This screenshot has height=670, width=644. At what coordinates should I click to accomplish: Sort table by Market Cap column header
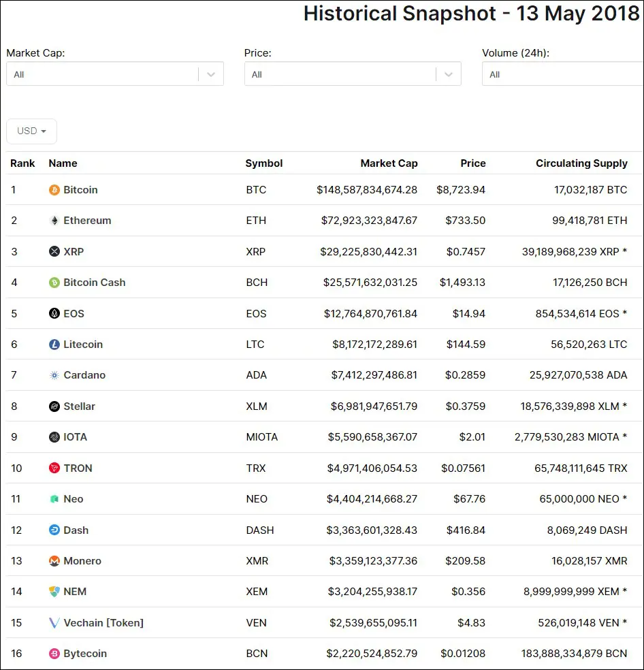(x=389, y=163)
